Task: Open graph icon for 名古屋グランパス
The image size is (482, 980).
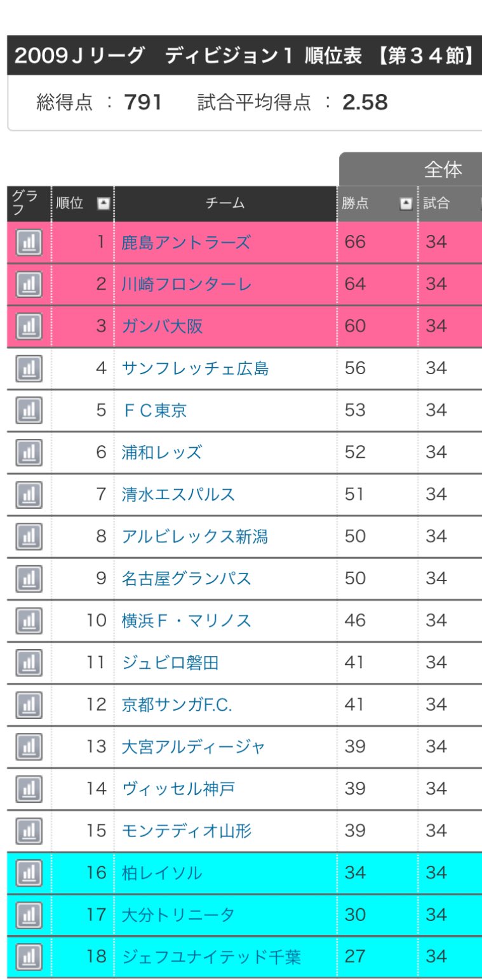Action: tap(29, 579)
